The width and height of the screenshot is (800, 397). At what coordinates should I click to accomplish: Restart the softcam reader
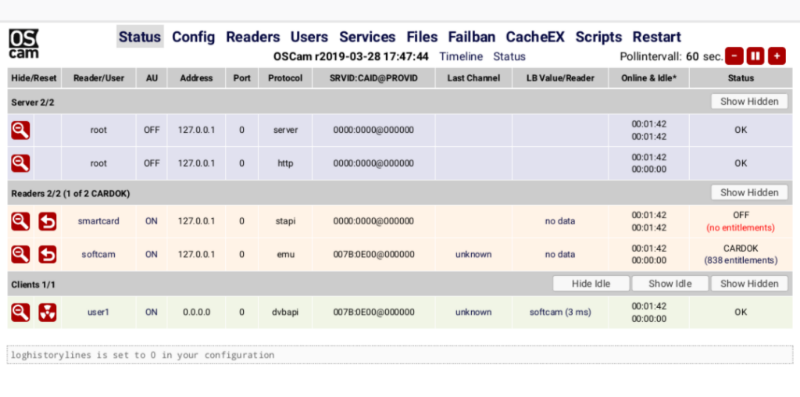coord(47,254)
